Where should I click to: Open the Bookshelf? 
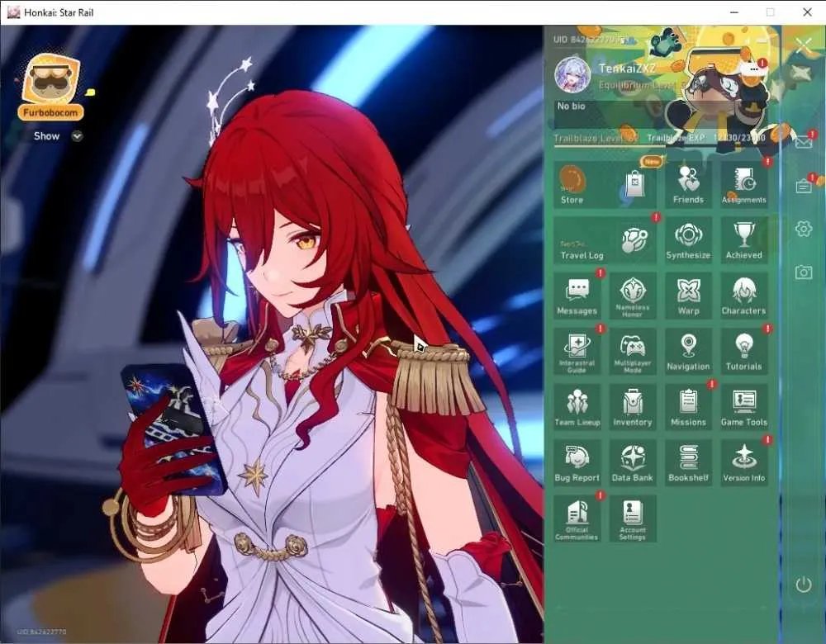tap(688, 463)
